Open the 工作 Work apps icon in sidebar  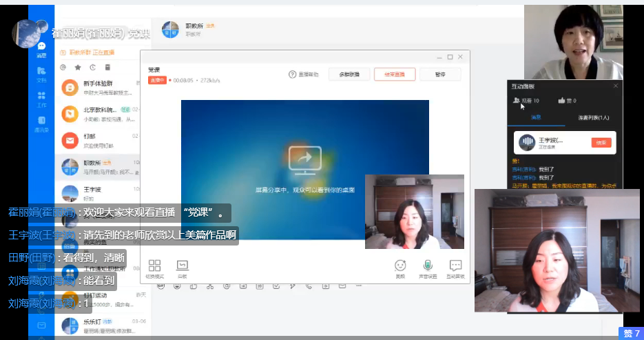(x=41, y=95)
